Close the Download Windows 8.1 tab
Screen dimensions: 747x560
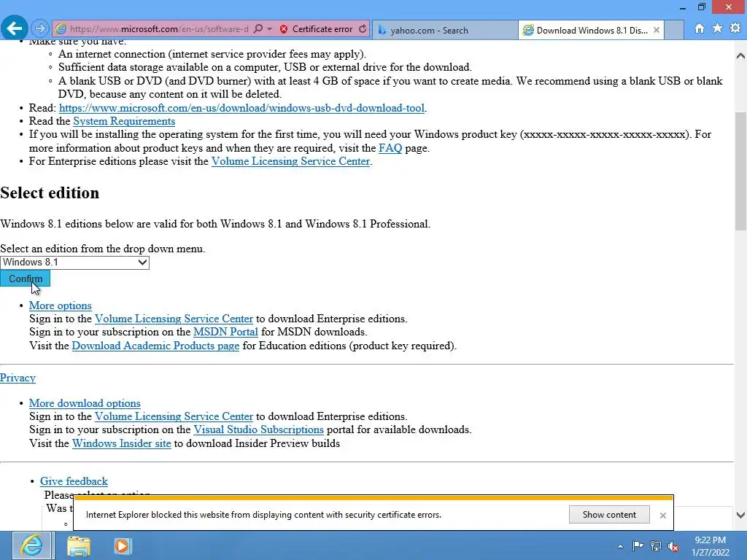pos(657,30)
